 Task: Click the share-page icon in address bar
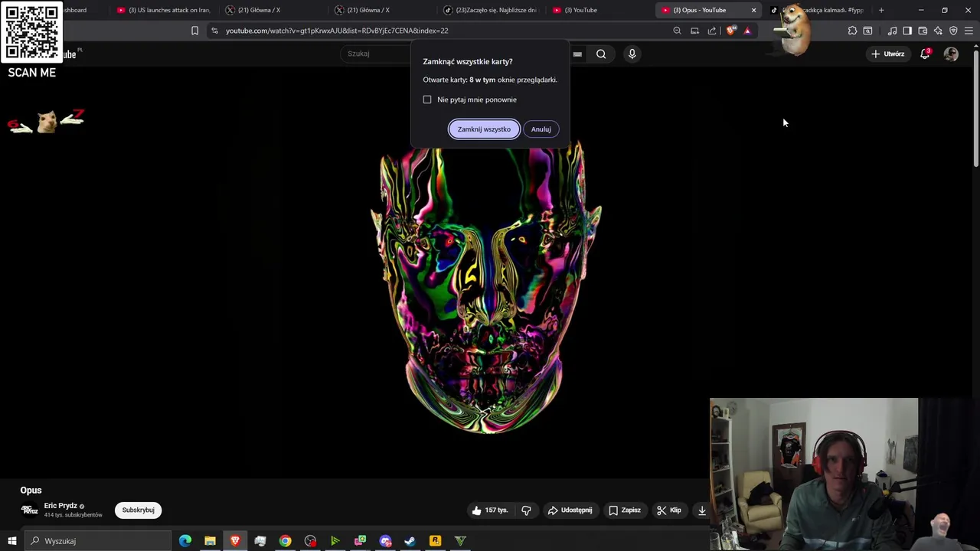(x=712, y=31)
